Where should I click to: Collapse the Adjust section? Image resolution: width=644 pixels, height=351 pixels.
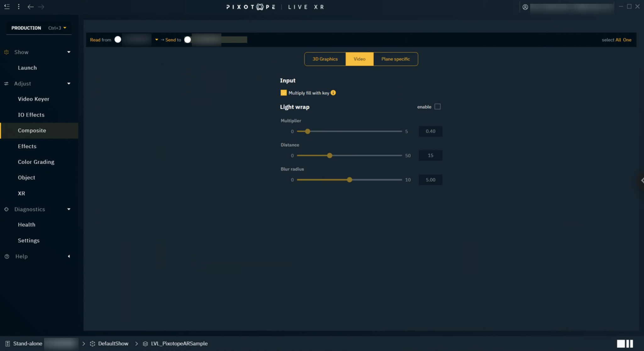point(69,84)
